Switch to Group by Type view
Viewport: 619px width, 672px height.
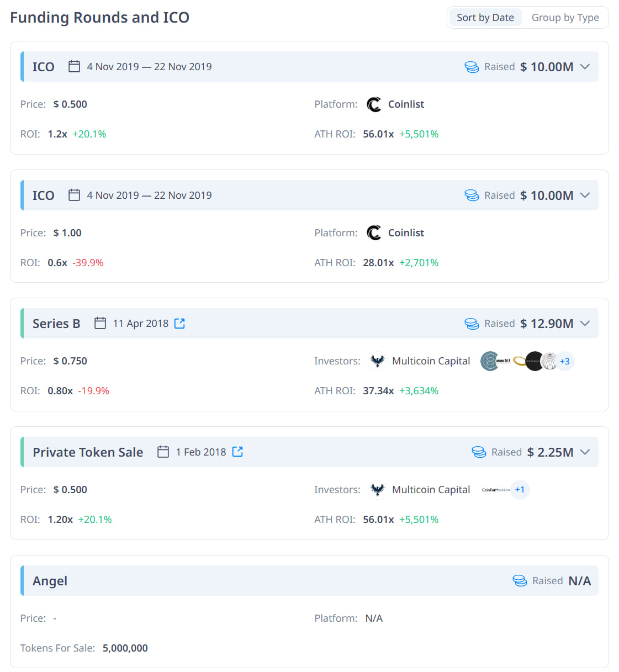coord(565,18)
